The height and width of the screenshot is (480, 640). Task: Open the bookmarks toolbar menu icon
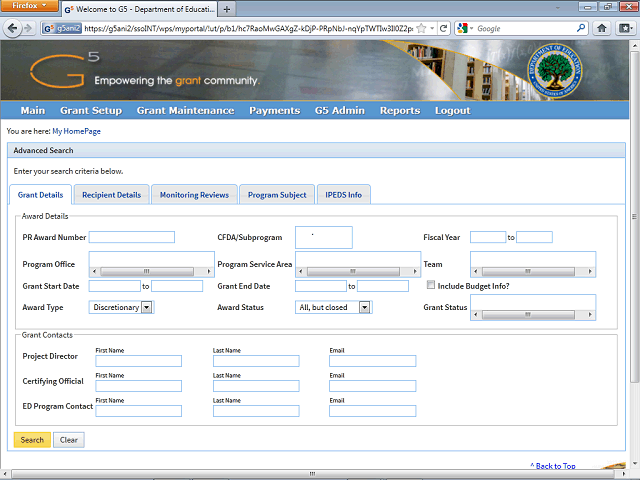pos(626,28)
